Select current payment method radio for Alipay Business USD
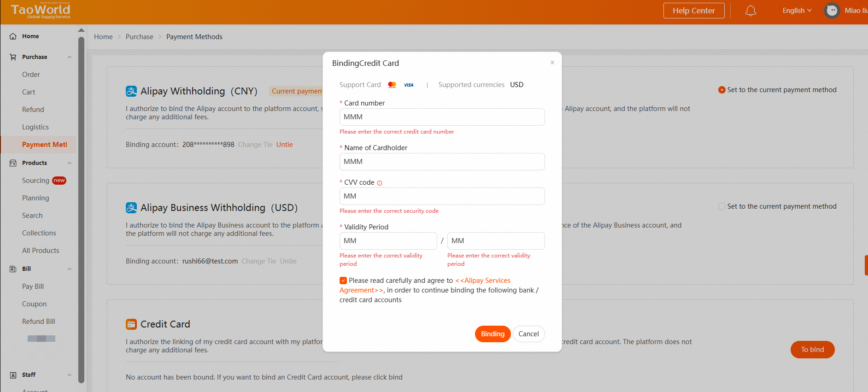The image size is (868, 392). click(x=722, y=206)
